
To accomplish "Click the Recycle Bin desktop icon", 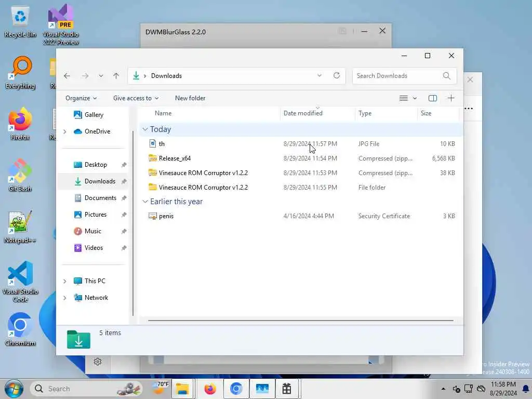I will tap(20, 21).
